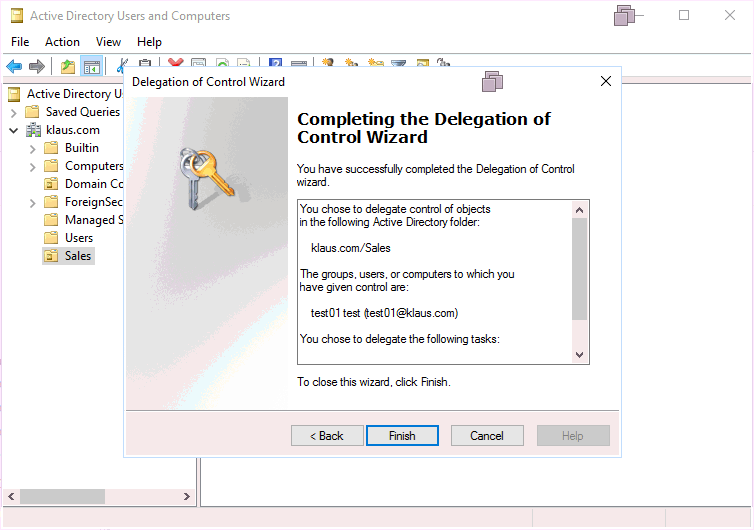This screenshot has height=530, width=754.
Task: Click the Create new organizational unit icon
Action: click(x=376, y=63)
